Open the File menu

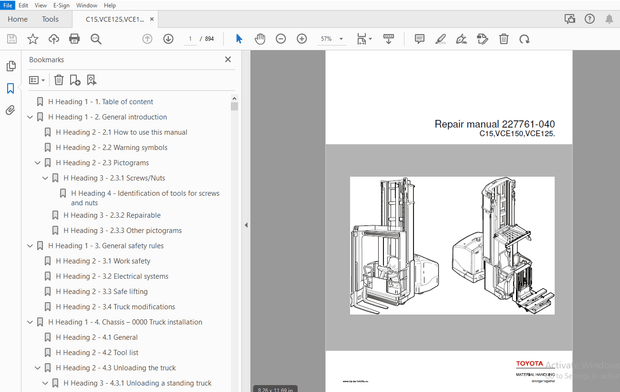click(8, 5)
